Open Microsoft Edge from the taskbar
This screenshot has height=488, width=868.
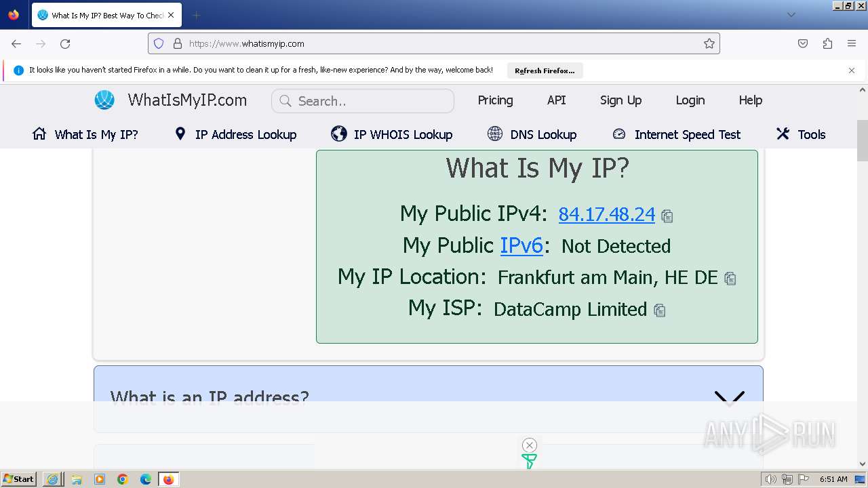pos(146,479)
